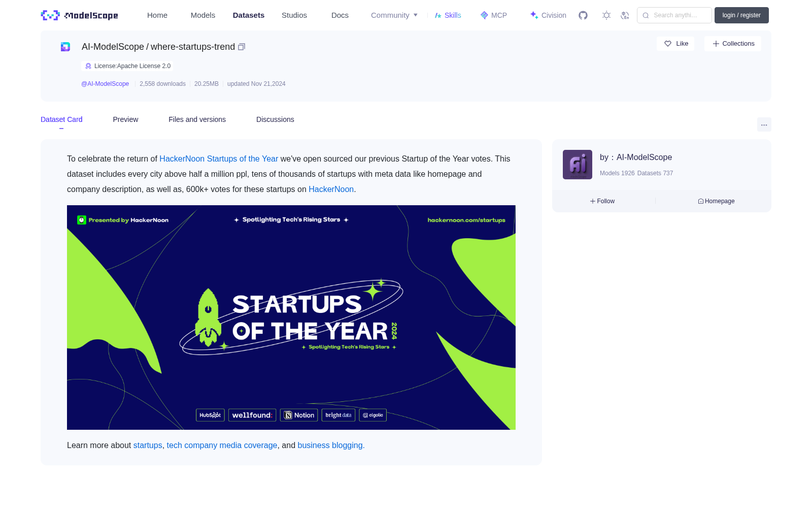Switch to the Preview tab
The height and width of the screenshot is (508, 812).
pos(125,119)
